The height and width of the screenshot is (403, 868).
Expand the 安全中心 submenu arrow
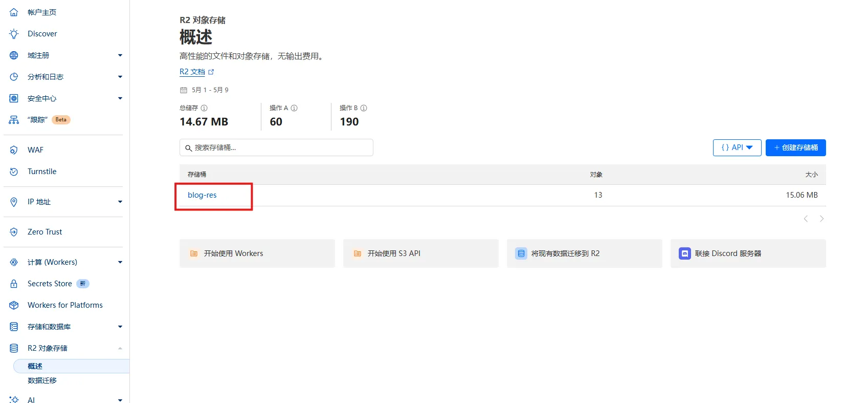(120, 98)
